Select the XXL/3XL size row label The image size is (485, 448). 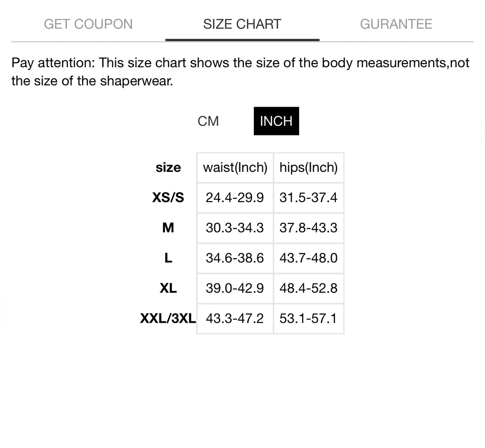tap(168, 319)
